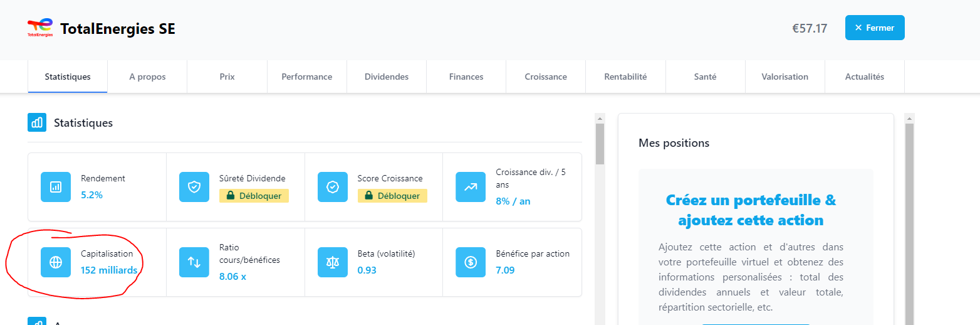Click the €57.17 share price
980x325 pixels.
point(810,28)
